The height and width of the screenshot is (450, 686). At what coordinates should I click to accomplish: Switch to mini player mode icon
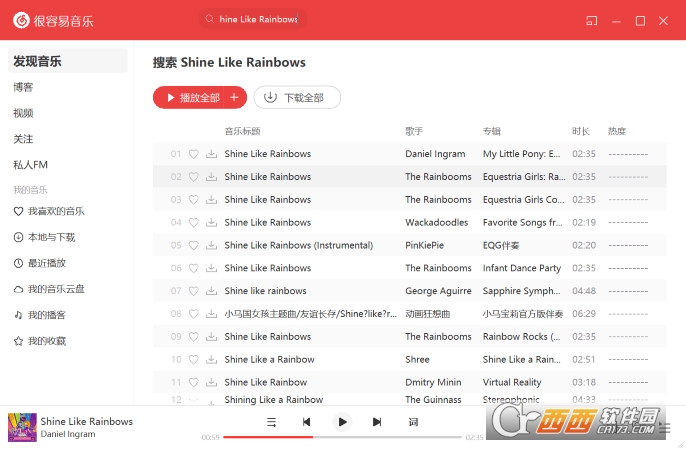(592, 21)
